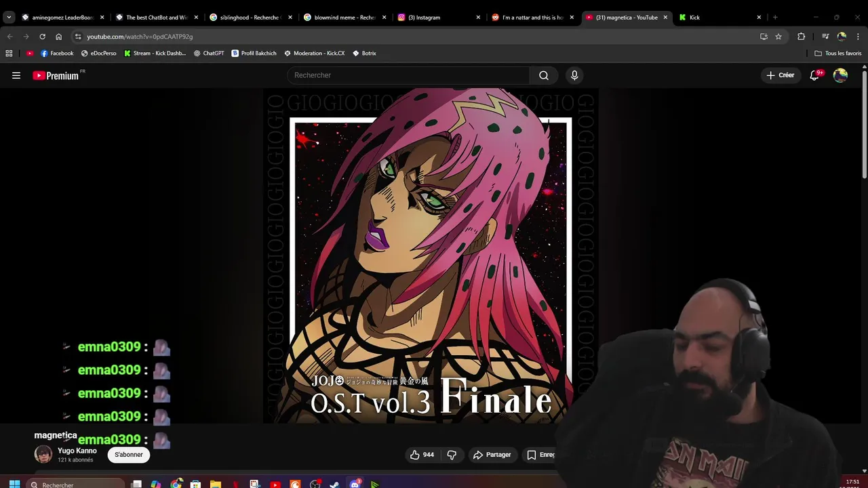Open Stream - Kick Dashboard bookmark
This screenshot has width=868, height=488.
[x=155, y=53]
